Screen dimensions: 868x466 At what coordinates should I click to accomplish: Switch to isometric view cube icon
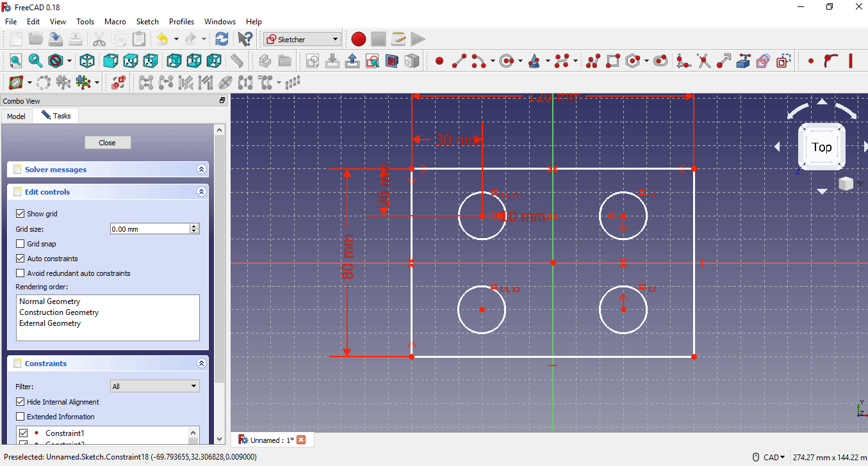click(87, 61)
